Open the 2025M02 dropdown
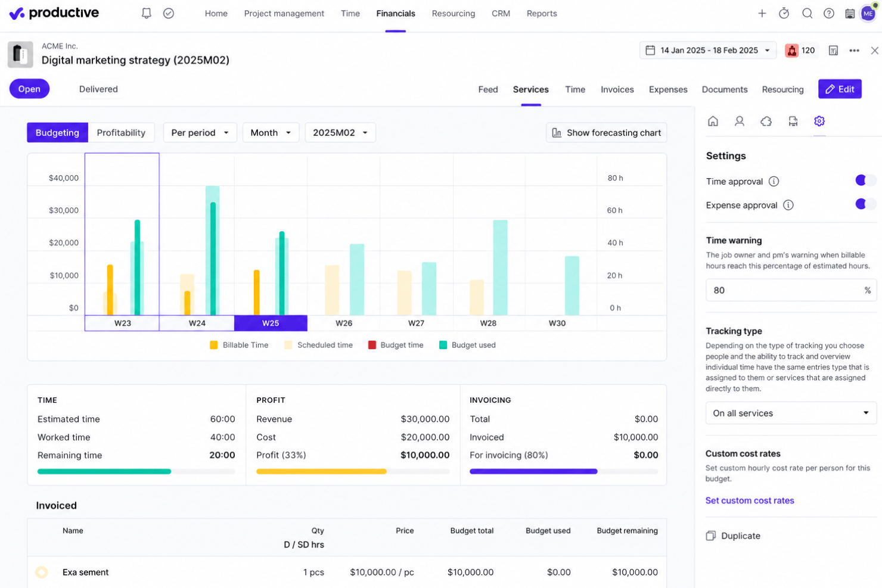The height and width of the screenshot is (588, 882). [x=340, y=132]
